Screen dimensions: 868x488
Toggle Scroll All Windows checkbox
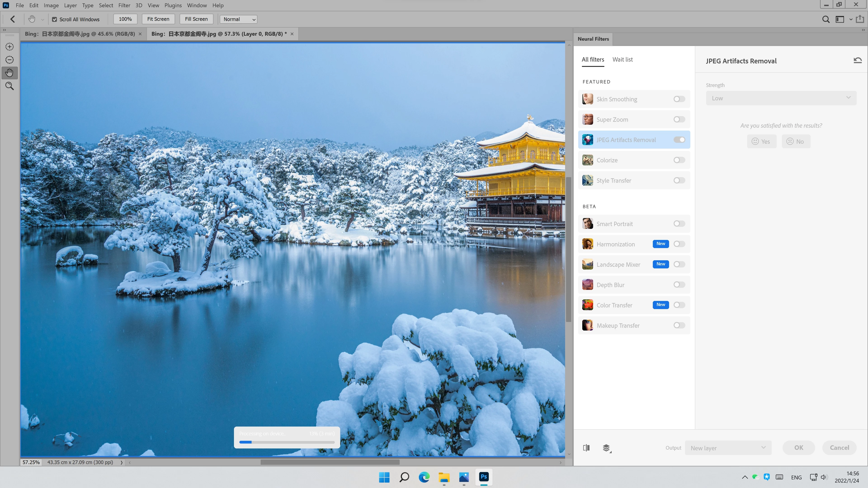(54, 19)
